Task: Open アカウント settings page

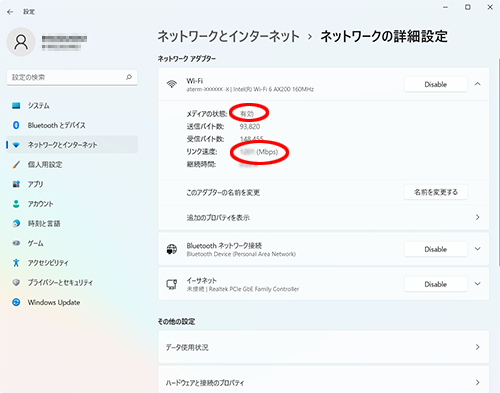Action: 72,204
